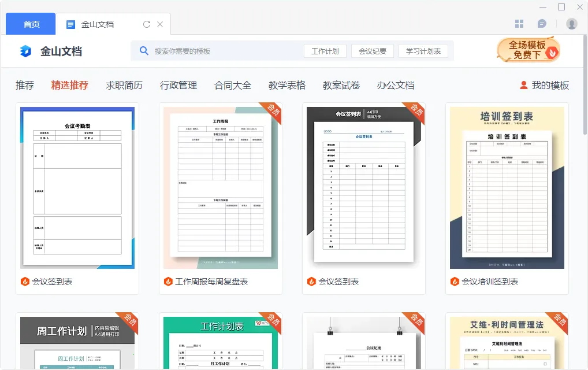Close the 金山文档 tab
Image resolution: width=588 pixels, height=370 pixels.
coord(160,24)
